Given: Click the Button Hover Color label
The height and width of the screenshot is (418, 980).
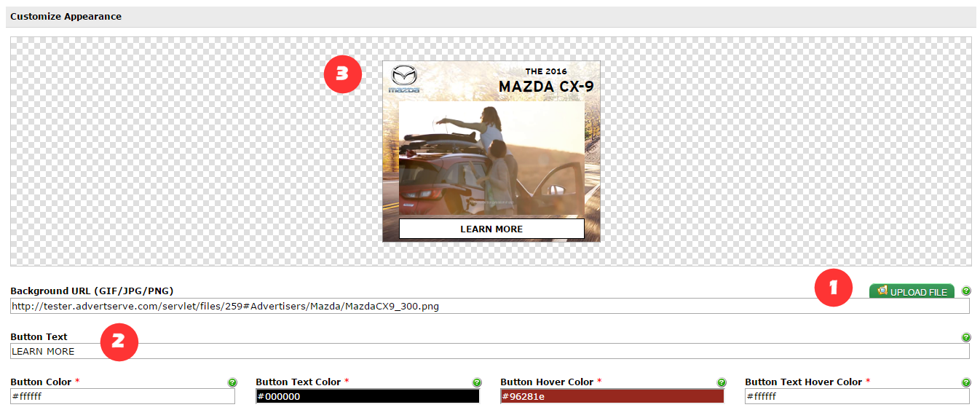Looking at the screenshot, I should [x=547, y=382].
